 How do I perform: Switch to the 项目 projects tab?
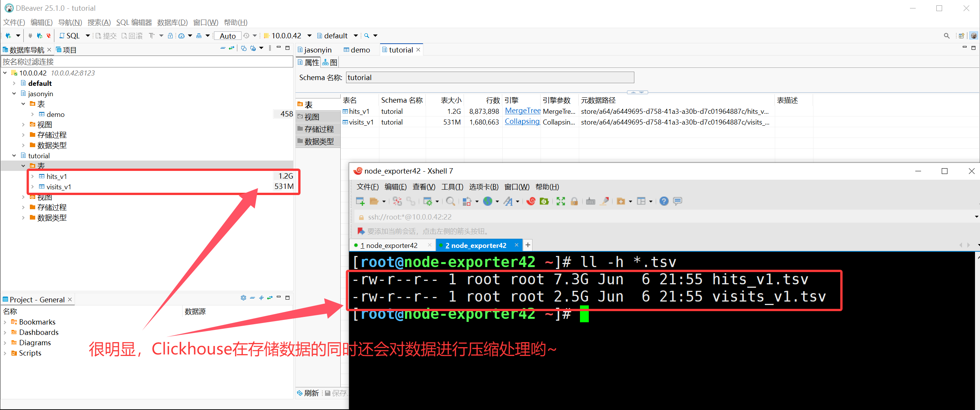[66, 50]
